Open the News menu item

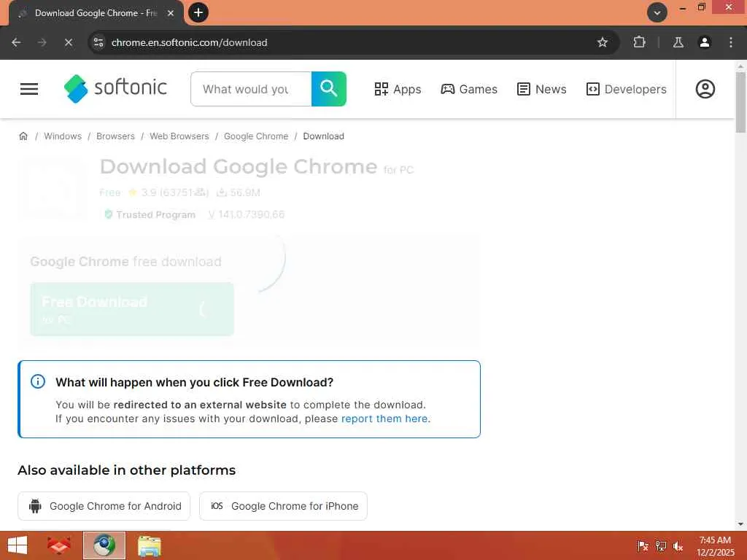(542, 89)
